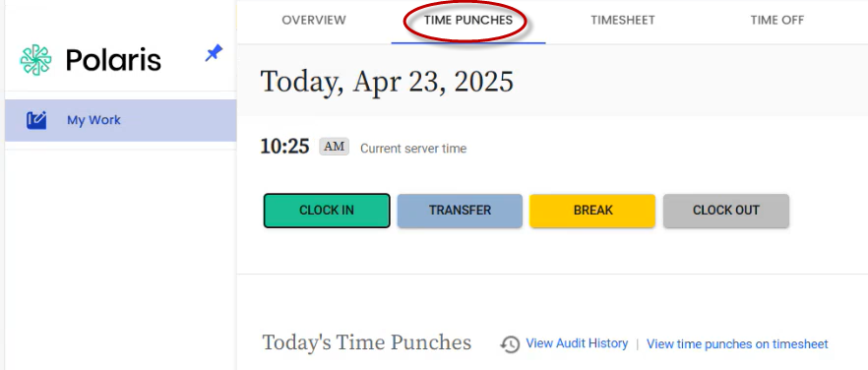This screenshot has height=370, width=868.
Task: Click the gray Clock Out button
Action: pos(726,211)
